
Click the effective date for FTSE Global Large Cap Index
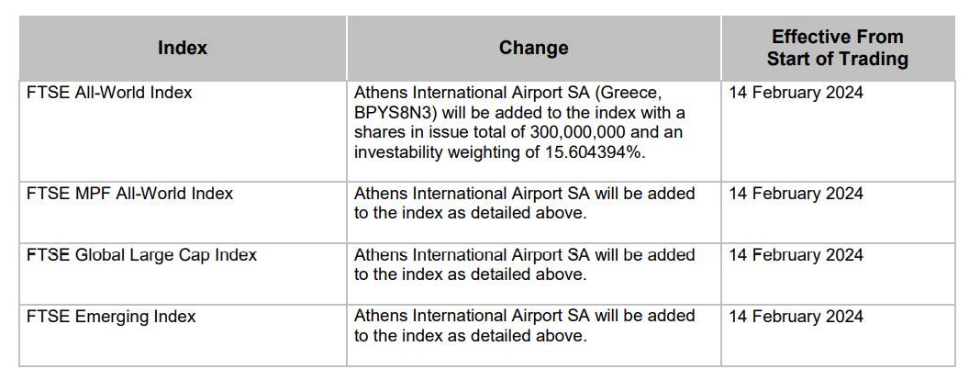(796, 254)
